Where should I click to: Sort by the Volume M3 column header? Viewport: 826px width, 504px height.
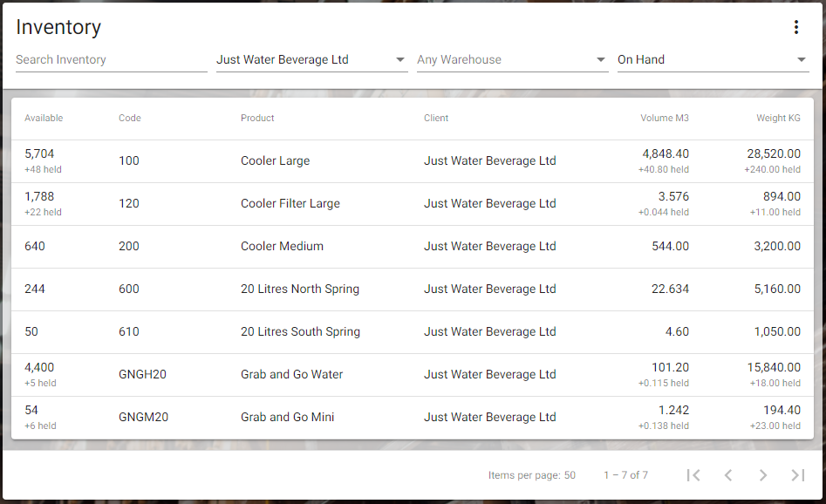pos(665,118)
